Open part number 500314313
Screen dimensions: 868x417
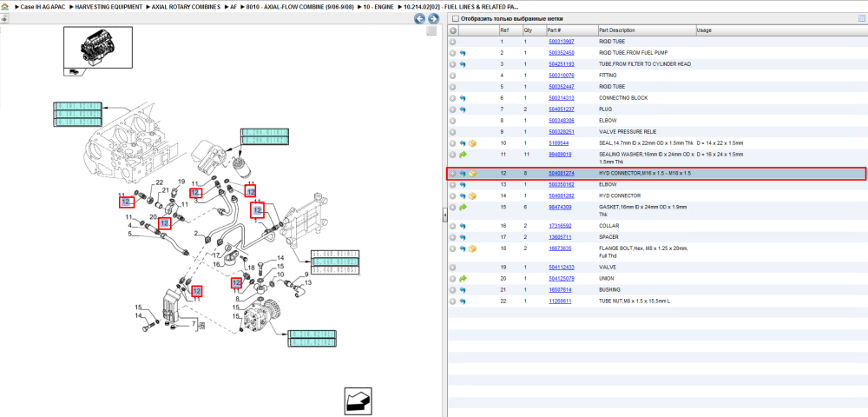click(561, 98)
